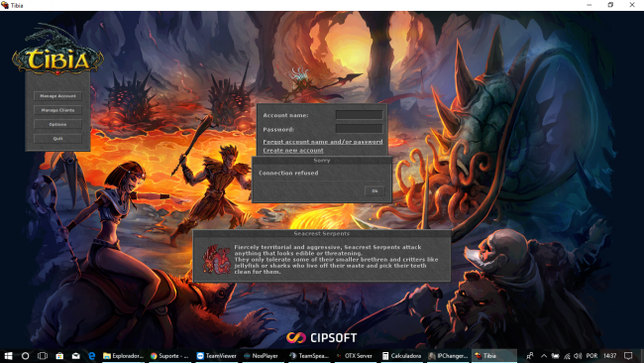644x363 pixels.
Task: Open the Windows Start menu
Action: [x=8, y=356]
